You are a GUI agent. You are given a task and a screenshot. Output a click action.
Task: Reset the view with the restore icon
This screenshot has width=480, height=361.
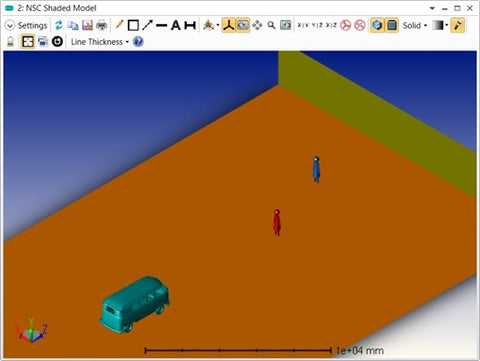(x=286, y=25)
